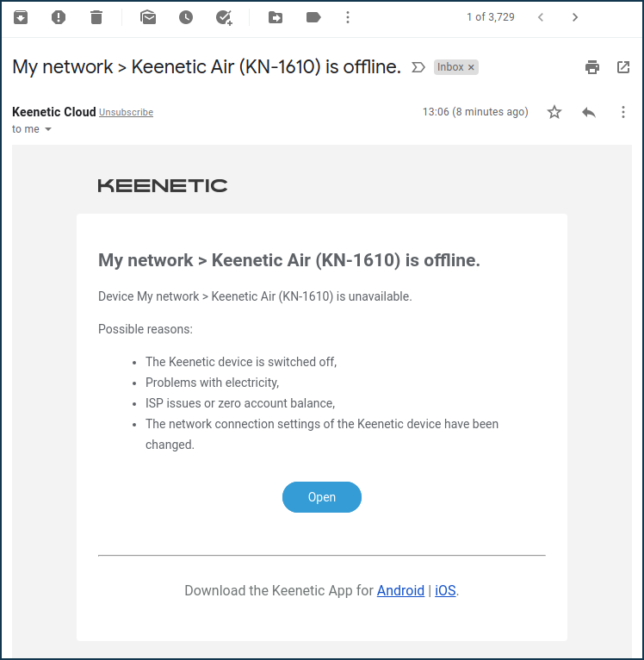Follow the Android app link

click(x=400, y=590)
